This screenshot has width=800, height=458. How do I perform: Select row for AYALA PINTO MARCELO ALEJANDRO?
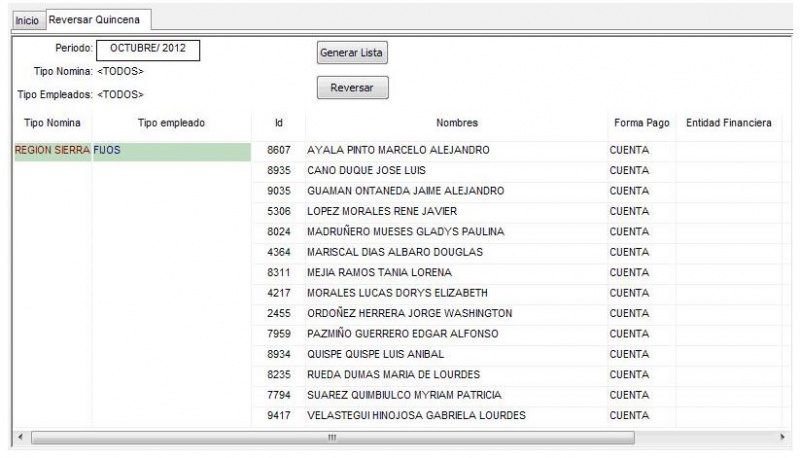(x=516, y=150)
